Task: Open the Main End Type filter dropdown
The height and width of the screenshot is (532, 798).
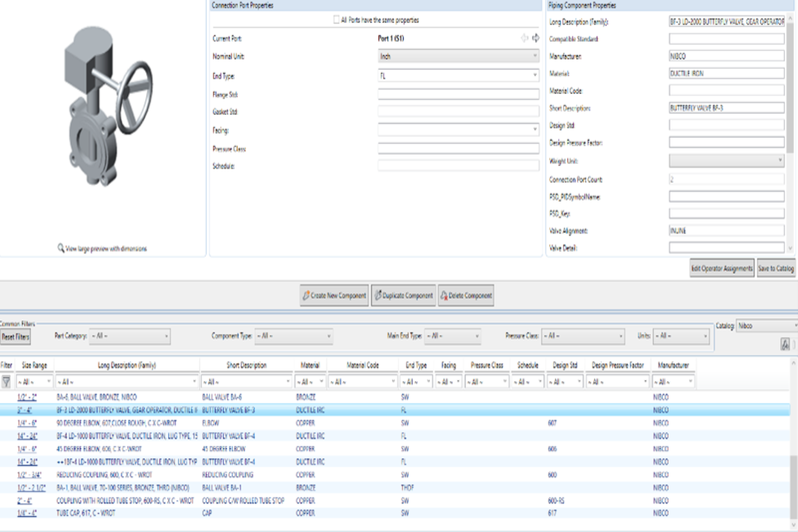Action: [453, 336]
